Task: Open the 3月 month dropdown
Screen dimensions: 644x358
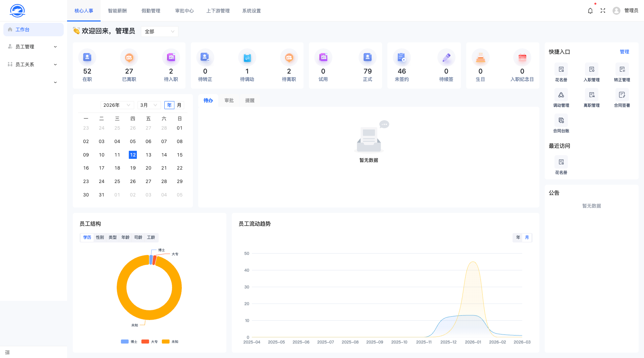Action: [x=149, y=105]
